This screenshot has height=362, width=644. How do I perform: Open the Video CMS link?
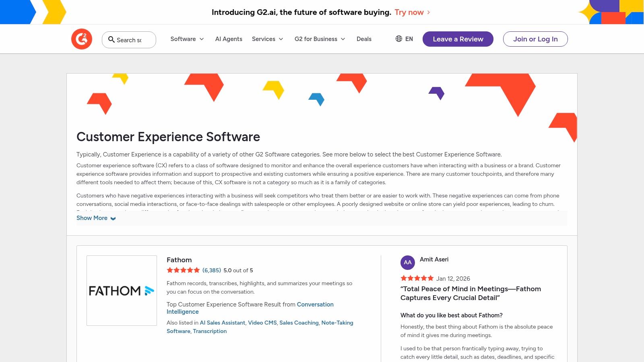[262, 323]
